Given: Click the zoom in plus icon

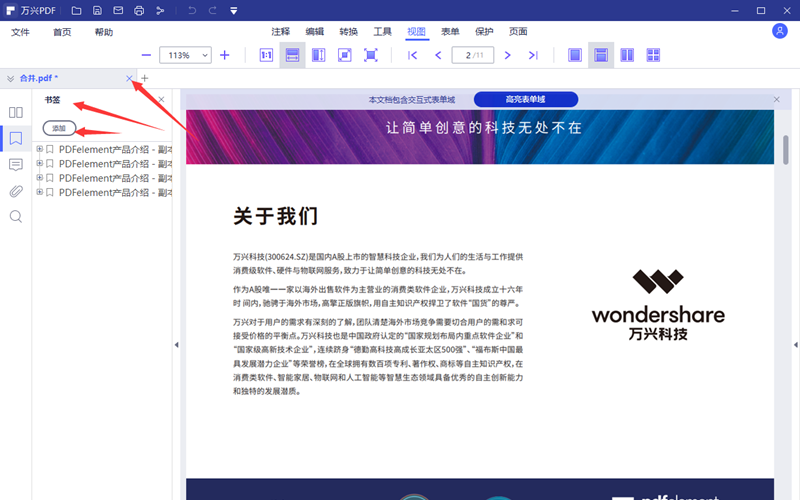Looking at the screenshot, I should pyautogui.click(x=225, y=55).
